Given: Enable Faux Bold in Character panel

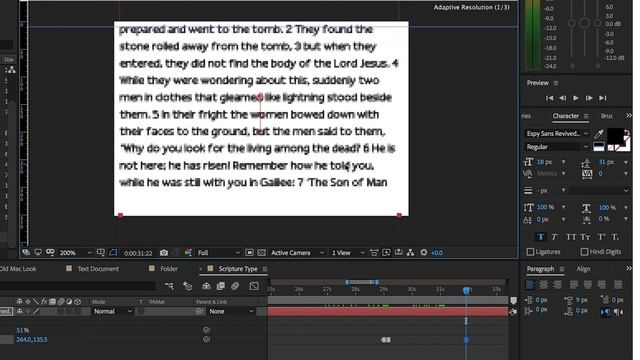Looking at the screenshot, I should point(540,237).
